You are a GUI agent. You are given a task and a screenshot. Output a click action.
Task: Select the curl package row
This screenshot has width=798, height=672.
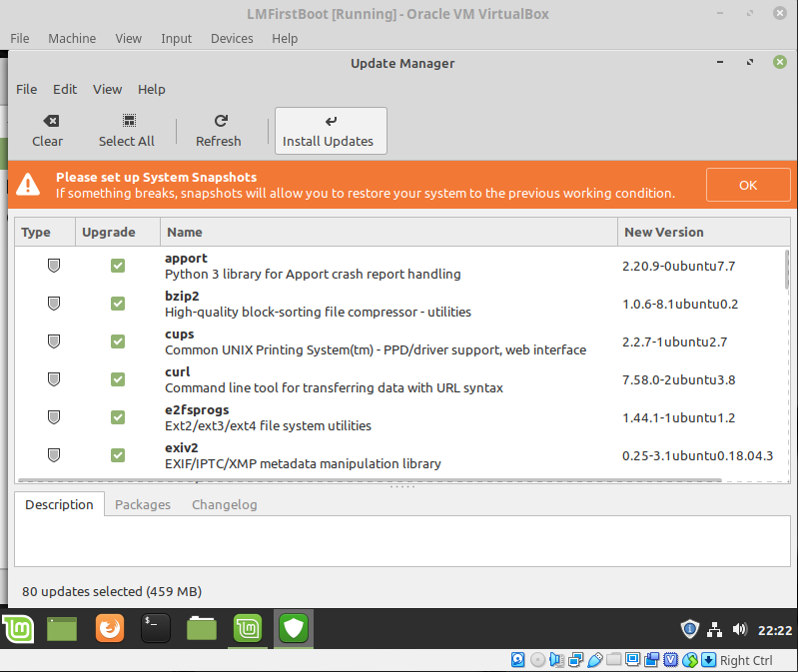tap(402, 379)
